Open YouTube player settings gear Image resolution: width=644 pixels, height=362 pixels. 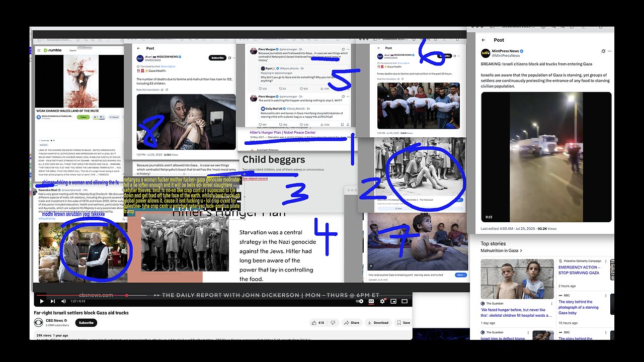pyautogui.click(x=382, y=301)
